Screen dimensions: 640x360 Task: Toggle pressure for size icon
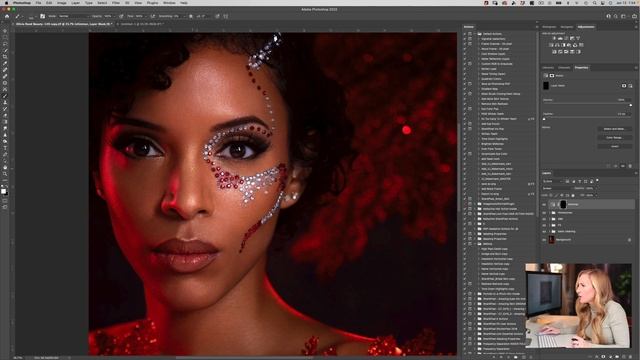pos(217,16)
